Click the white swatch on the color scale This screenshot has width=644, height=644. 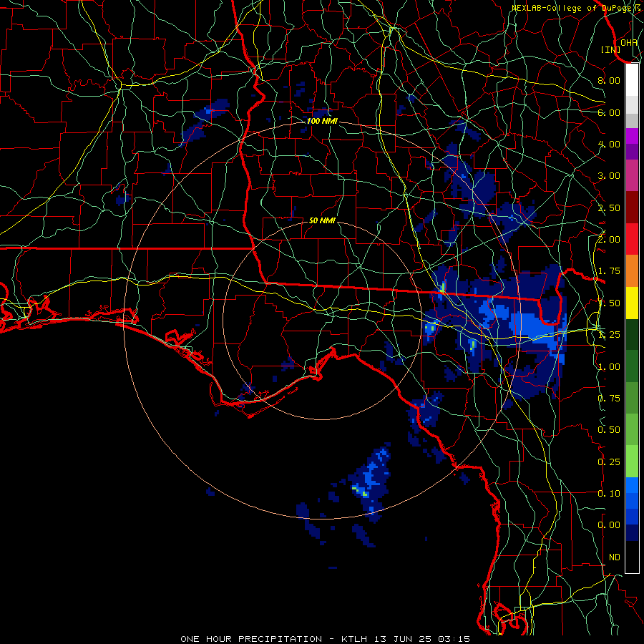[632, 80]
